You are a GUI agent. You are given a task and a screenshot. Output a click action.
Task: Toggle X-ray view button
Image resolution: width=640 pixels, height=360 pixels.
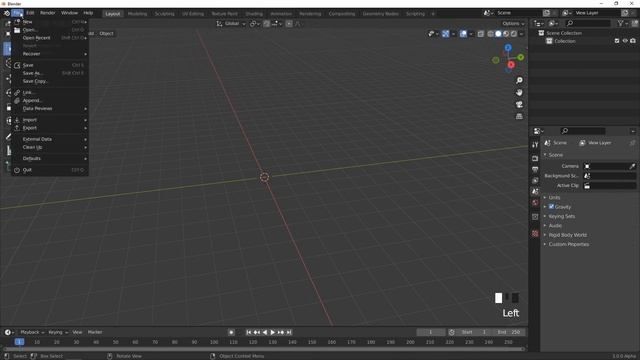pyautogui.click(x=481, y=34)
